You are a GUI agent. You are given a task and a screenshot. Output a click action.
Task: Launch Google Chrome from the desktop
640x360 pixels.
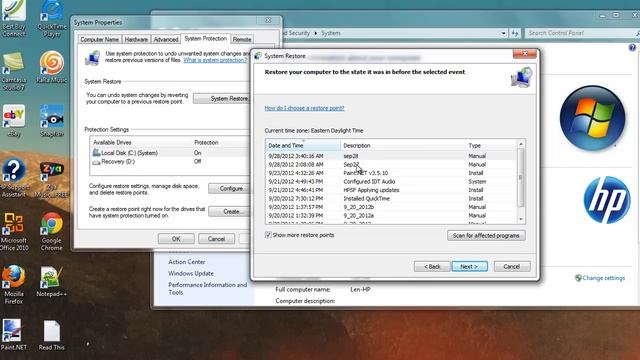click(51, 231)
